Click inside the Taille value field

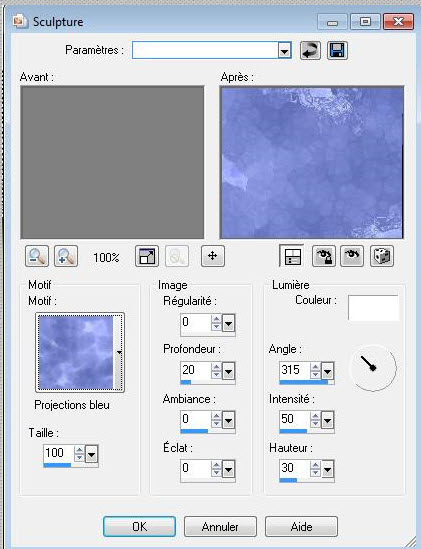pos(58,453)
